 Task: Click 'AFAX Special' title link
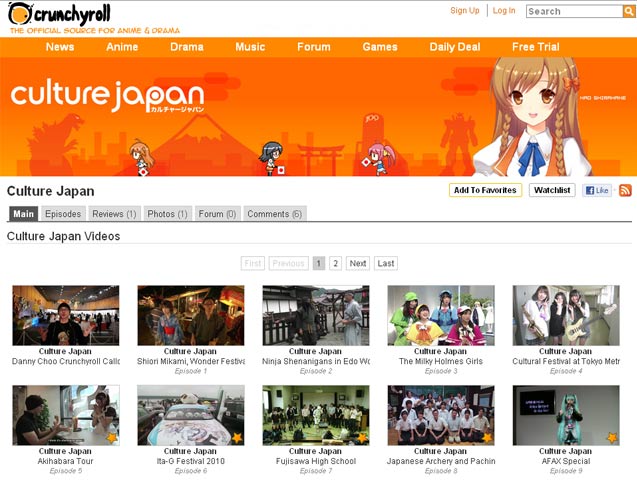(566, 461)
